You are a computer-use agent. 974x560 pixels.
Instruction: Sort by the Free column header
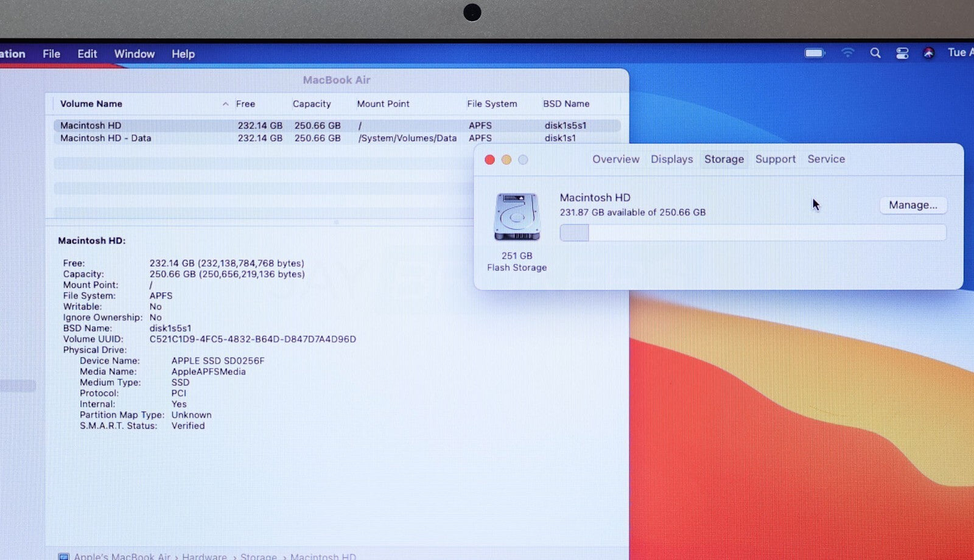(x=245, y=103)
